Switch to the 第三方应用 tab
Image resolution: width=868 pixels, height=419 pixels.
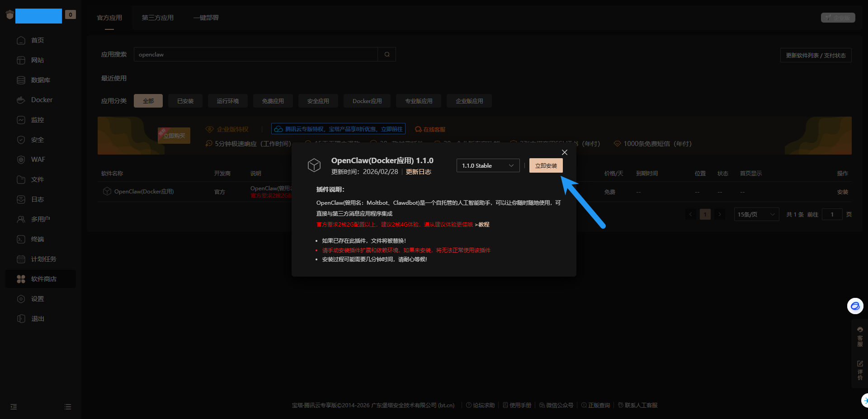[x=157, y=18]
